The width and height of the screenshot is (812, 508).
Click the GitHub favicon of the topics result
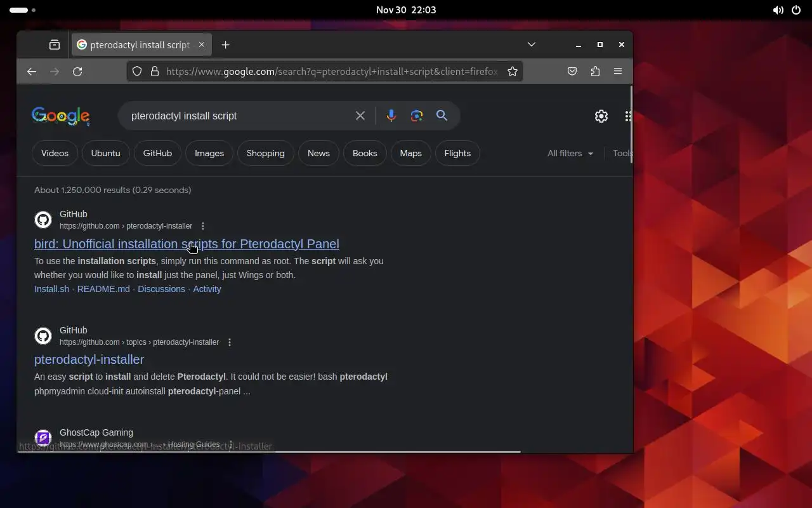[x=43, y=335]
